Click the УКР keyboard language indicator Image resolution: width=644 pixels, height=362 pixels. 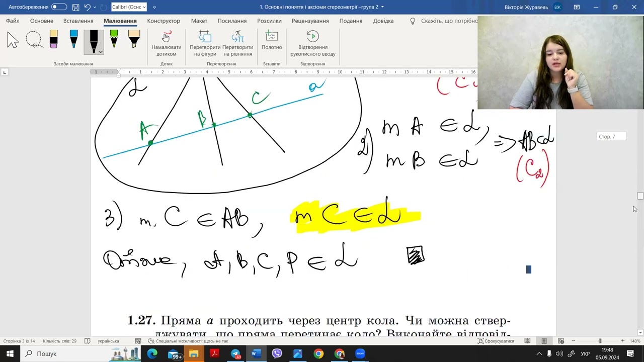(585, 353)
